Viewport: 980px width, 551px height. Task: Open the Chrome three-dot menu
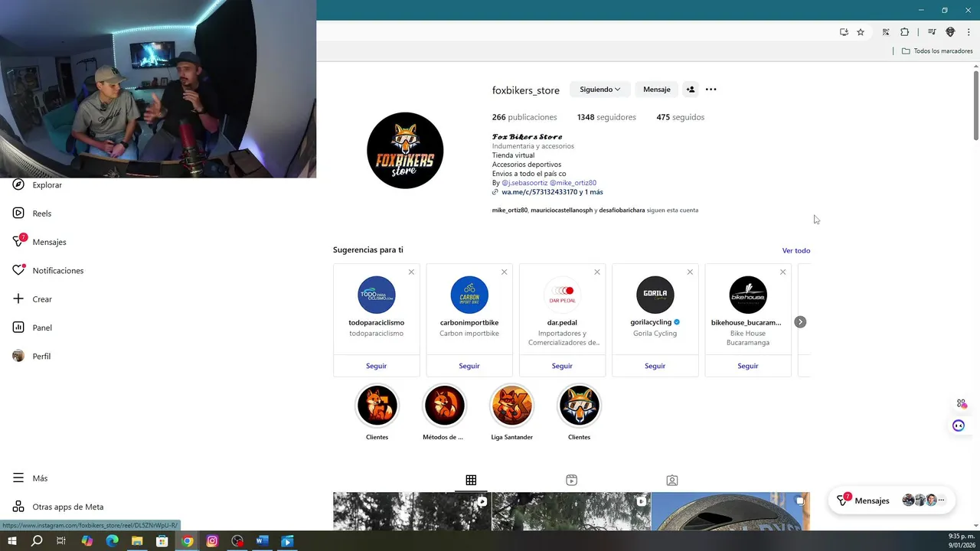969,32
